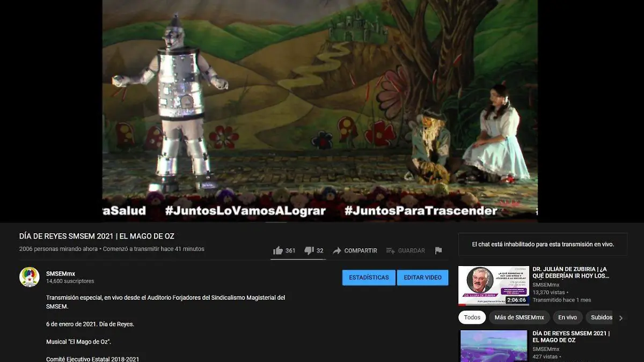This screenshot has width=644, height=362.
Task: Select the Más de SMSEMmx chip
Action: pos(519,317)
